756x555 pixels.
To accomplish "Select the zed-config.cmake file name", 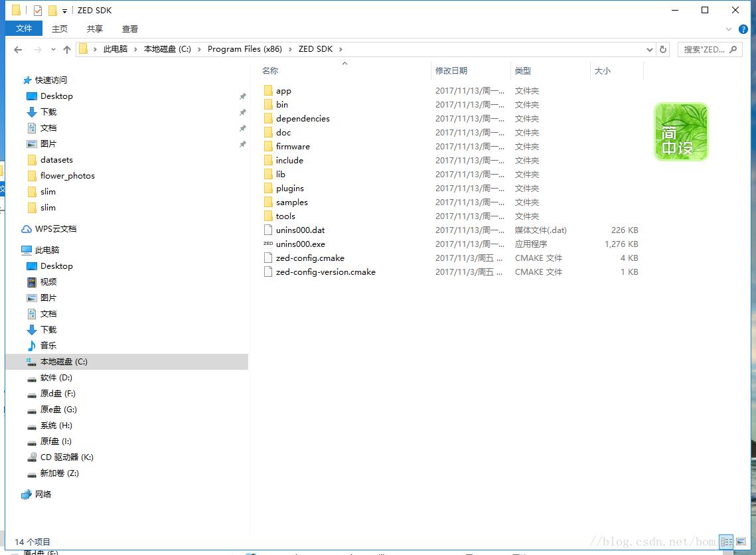I will coord(310,258).
